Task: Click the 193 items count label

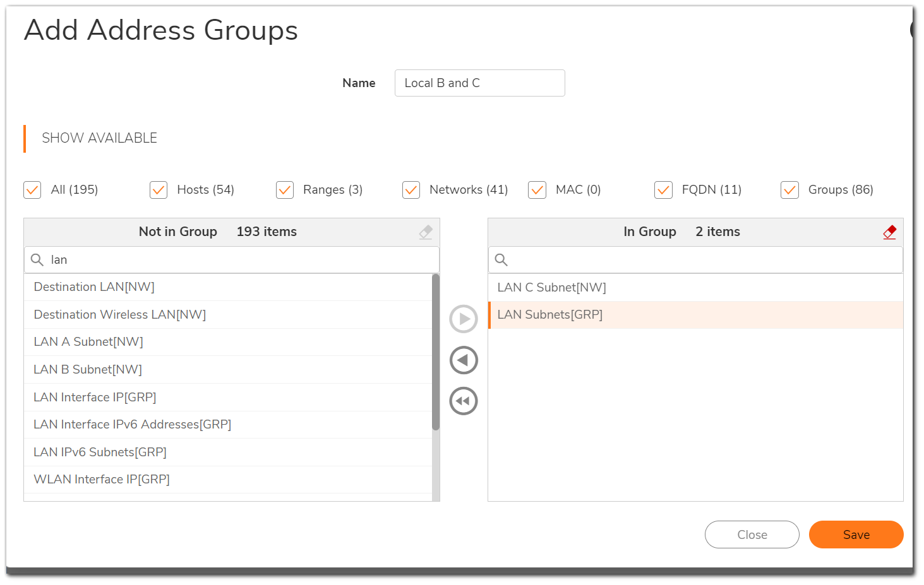Action: (x=267, y=232)
